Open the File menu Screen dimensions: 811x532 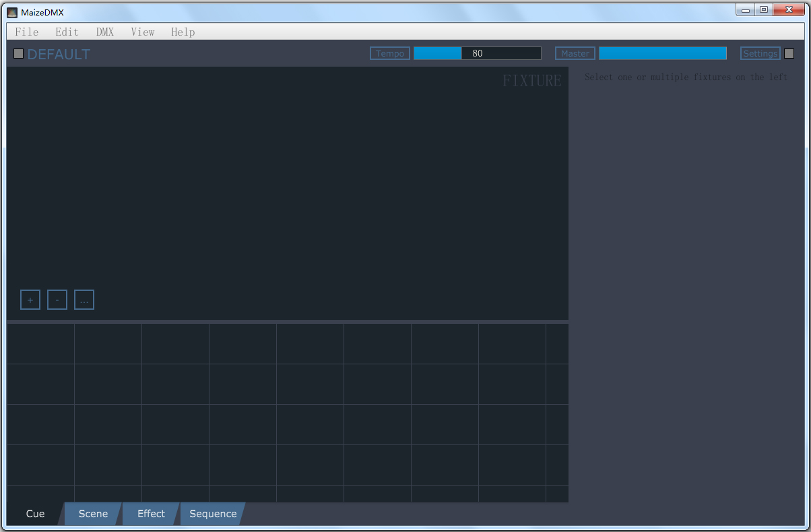[x=27, y=32]
